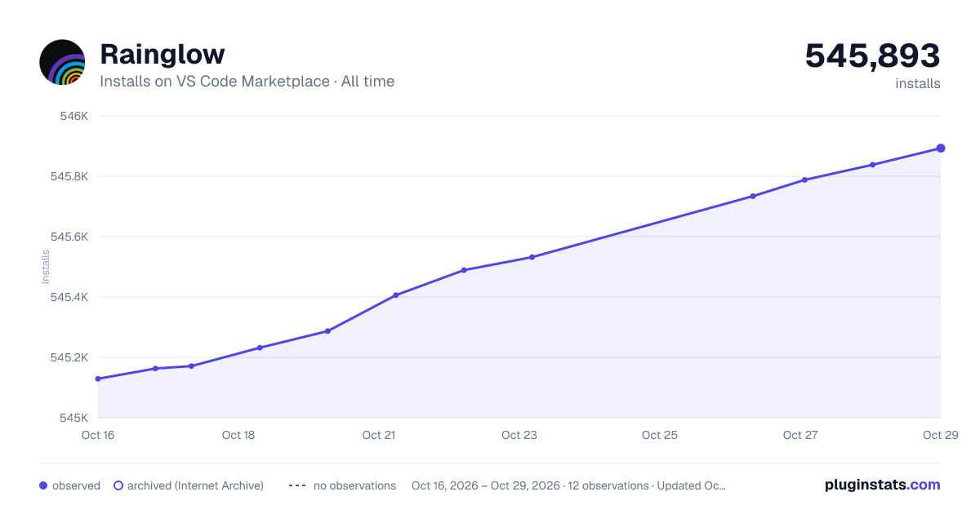Click the 545.8K y-axis label
This screenshot has height=514, width=980.
click(69, 176)
